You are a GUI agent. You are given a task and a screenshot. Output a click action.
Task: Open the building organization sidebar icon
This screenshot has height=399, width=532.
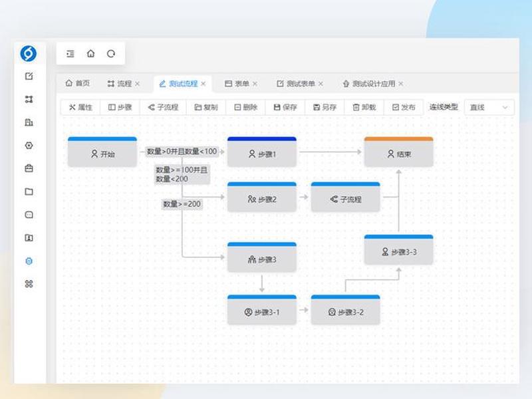pyautogui.click(x=29, y=122)
